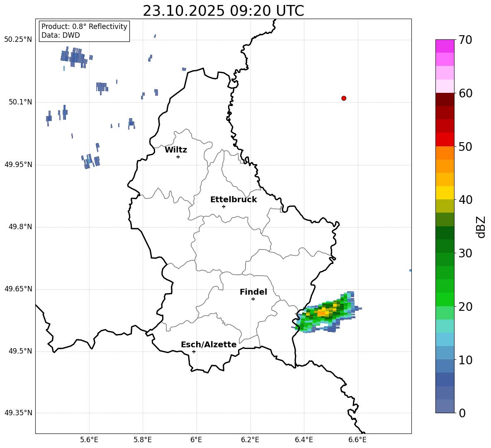Click the Ettelbruck station cross marker
This screenshot has width=491, height=448.
tap(224, 206)
